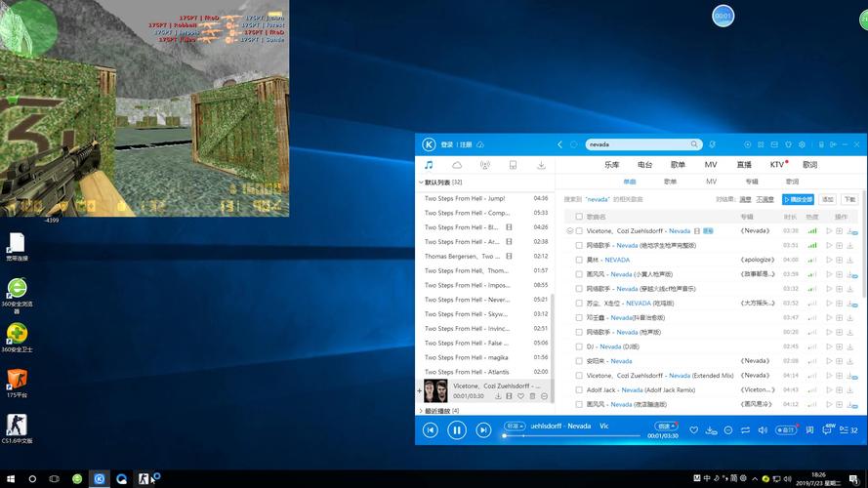This screenshot has height=488, width=868.
Task: Click the heart icon in the bottom player bar
Action: point(693,429)
